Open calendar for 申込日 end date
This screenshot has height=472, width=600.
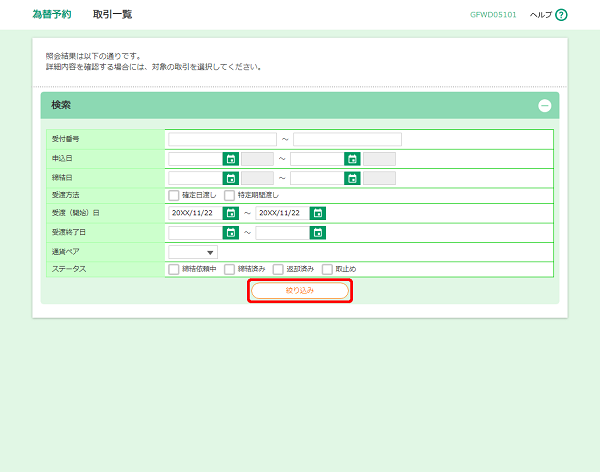[x=352, y=159]
